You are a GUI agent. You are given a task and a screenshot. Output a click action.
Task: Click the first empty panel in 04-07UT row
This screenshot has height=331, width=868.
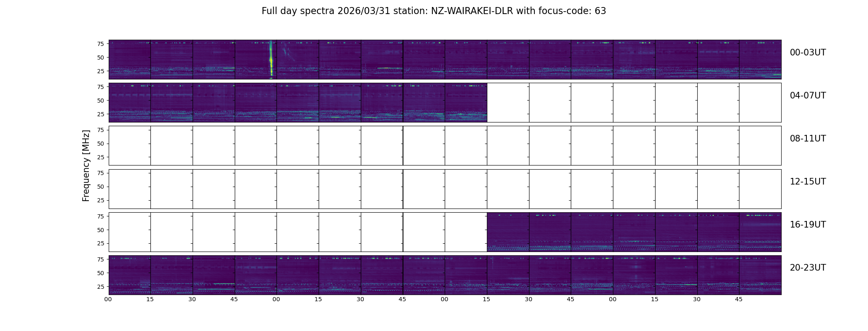click(508, 103)
